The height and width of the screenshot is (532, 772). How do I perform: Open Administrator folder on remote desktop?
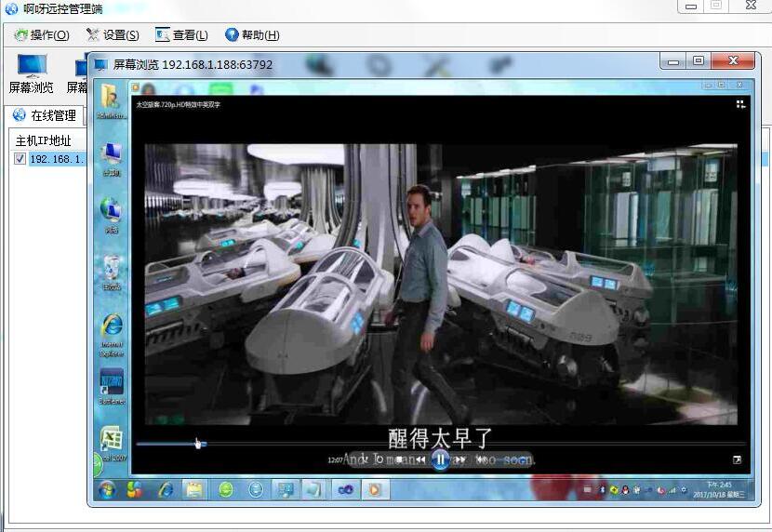tap(112, 102)
